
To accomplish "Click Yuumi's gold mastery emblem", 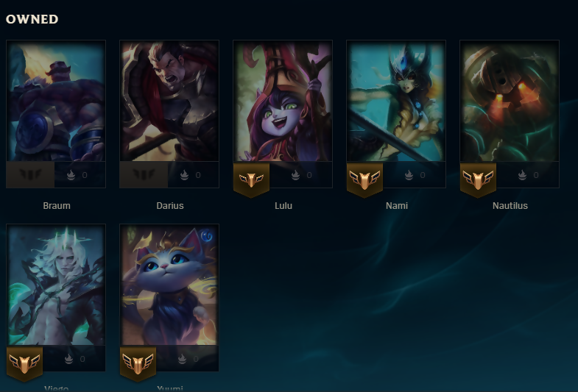I will click(x=138, y=363).
